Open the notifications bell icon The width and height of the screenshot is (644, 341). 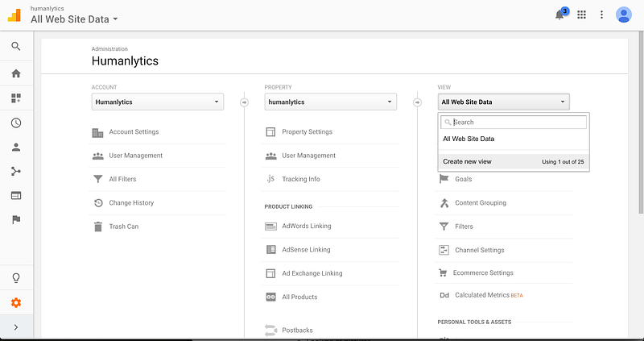[559, 15]
